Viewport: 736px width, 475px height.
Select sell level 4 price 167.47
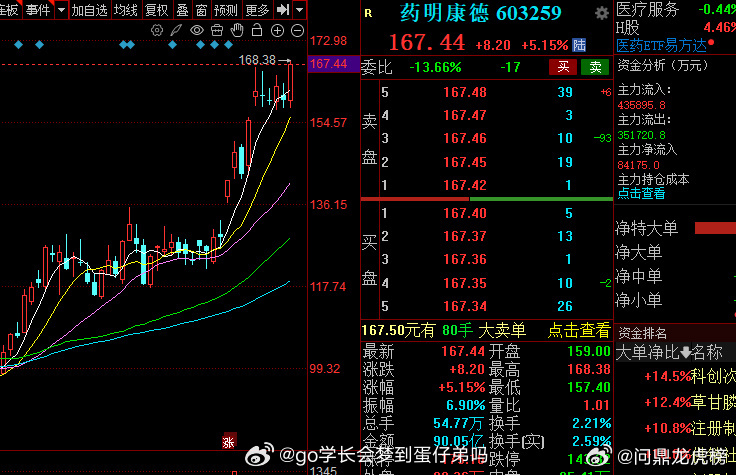click(x=465, y=115)
